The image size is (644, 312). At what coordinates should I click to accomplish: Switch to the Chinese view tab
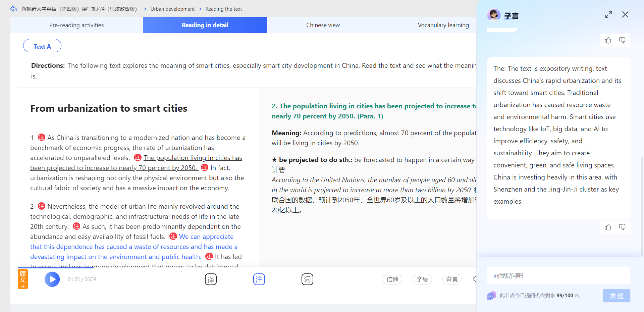323,25
